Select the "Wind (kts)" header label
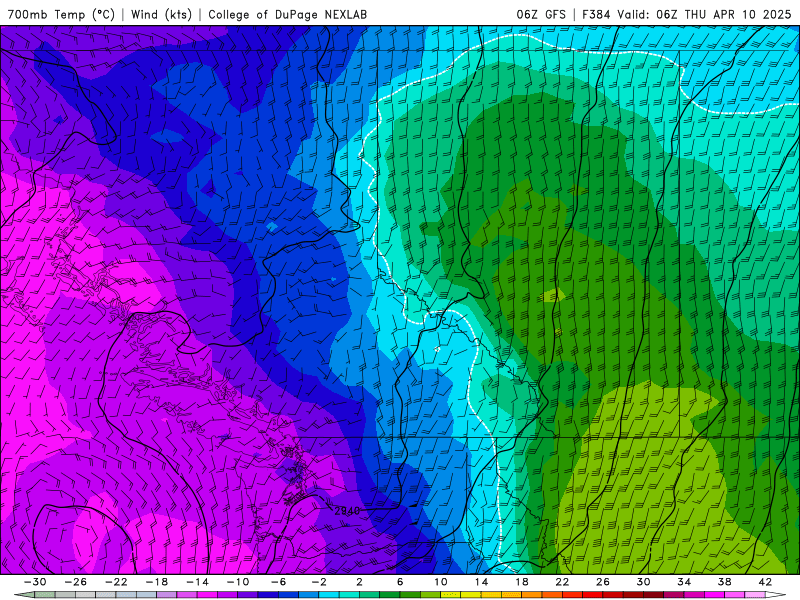The image size is (800, 600). [x=161, y=14]
